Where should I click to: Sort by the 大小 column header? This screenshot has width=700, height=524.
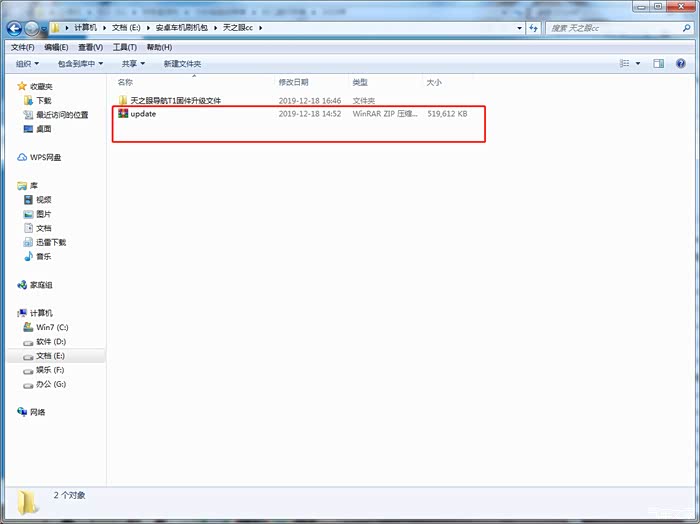tap(434, 82)
